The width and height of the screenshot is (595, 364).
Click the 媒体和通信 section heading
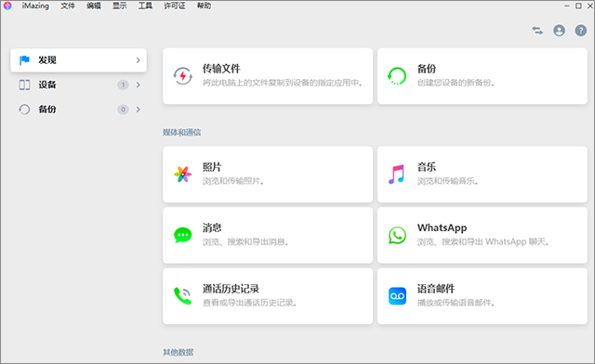tap(182, 133)
